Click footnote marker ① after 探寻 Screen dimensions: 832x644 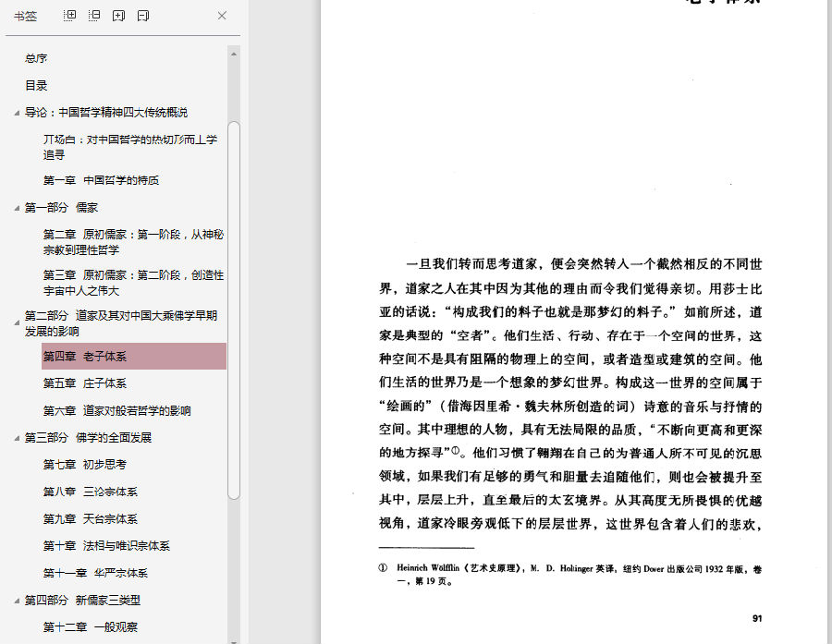(455, 451)
